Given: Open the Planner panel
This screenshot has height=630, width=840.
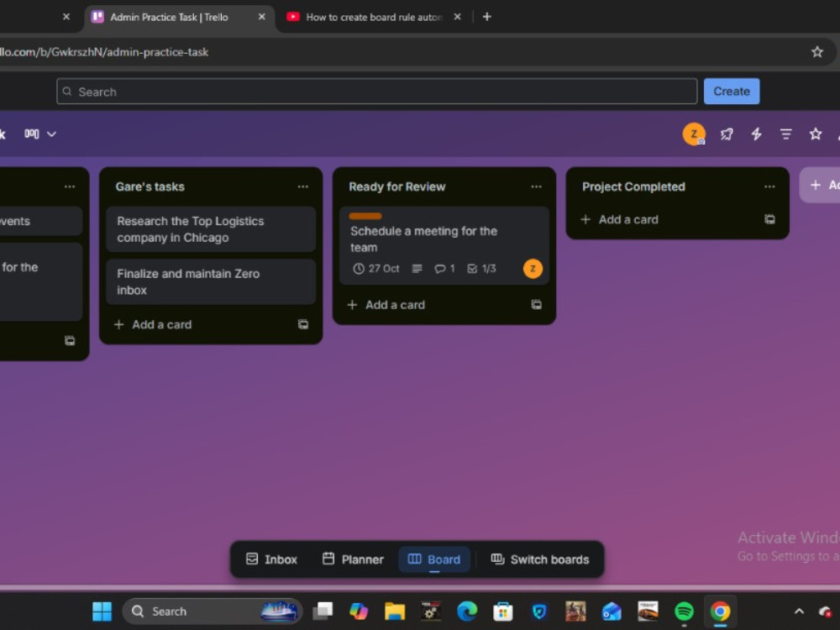Looking at the screenshot, I should point(353,559).
